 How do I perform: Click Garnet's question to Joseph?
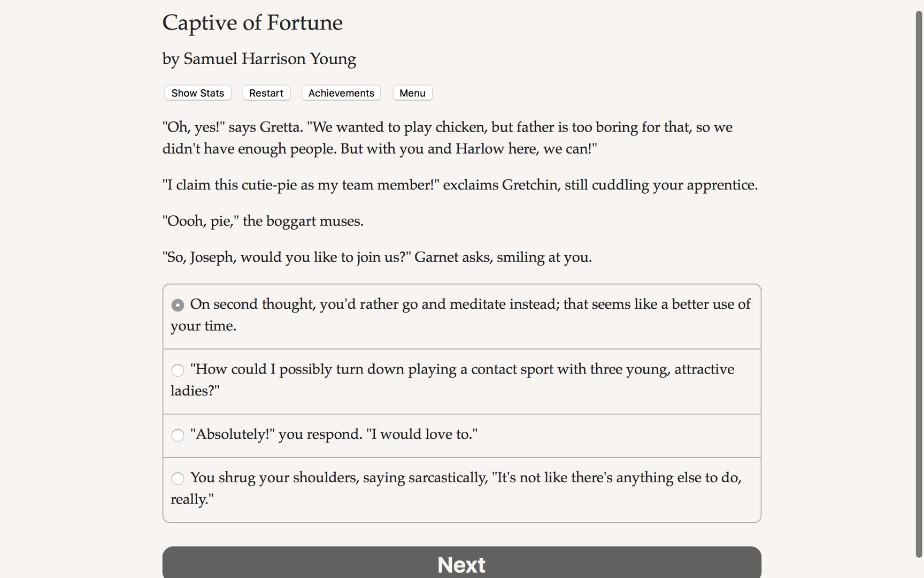pos(376,257)
